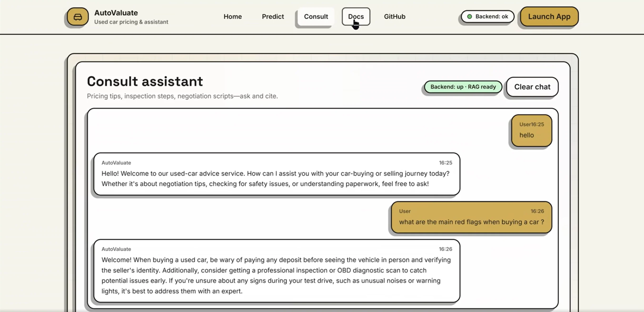Image resolution: width=644 pixels, height=312 pixels.
Task: Click the user's hello message bubble
Action: (531, 130)
